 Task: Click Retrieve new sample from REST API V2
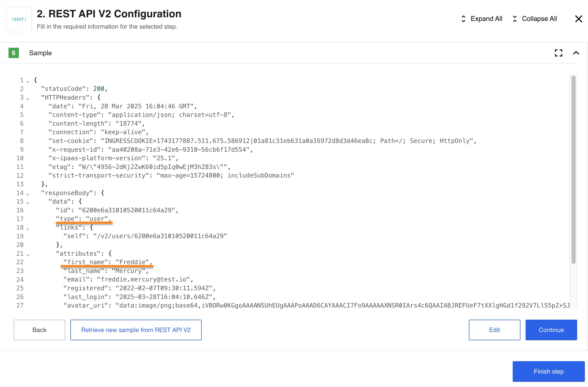tap(136, 329)
